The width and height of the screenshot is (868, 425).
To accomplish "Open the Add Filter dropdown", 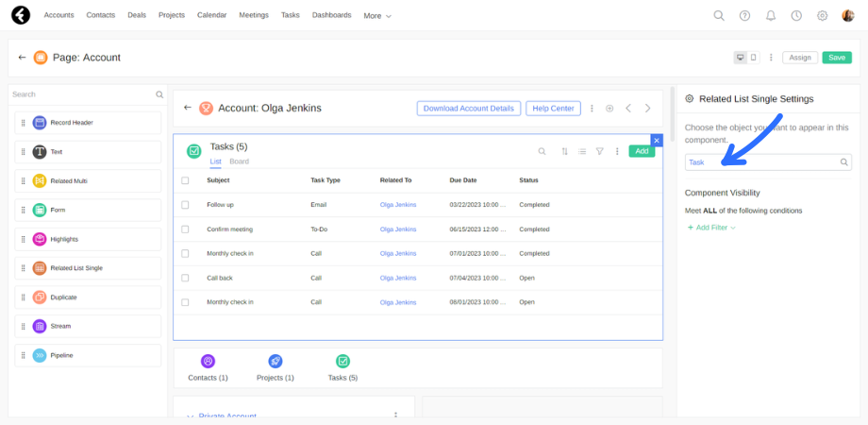I will tap(711, 228).
